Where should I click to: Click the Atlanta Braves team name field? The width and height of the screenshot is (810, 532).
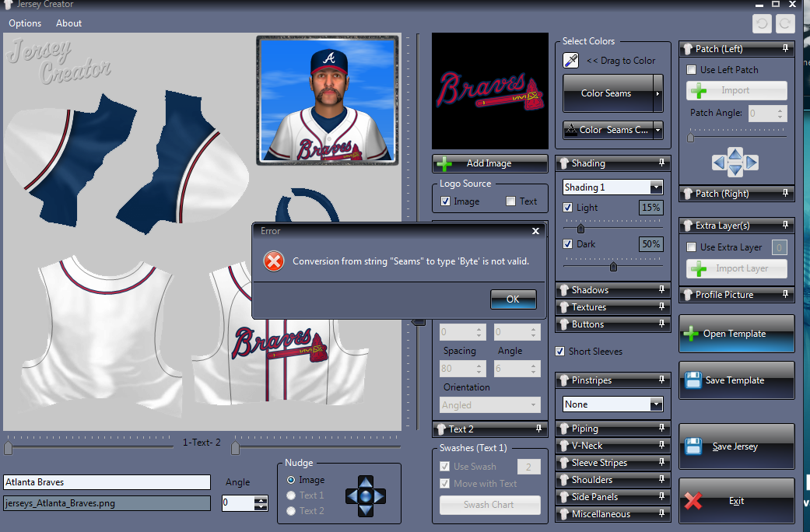(107, 482)
